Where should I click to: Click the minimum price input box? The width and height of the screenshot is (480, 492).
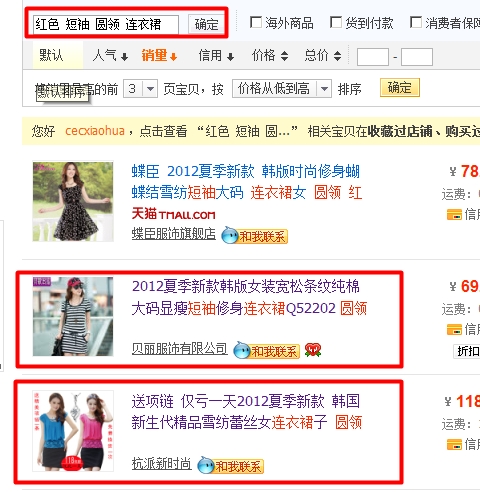pyautogui.click(x=373, y=57)
